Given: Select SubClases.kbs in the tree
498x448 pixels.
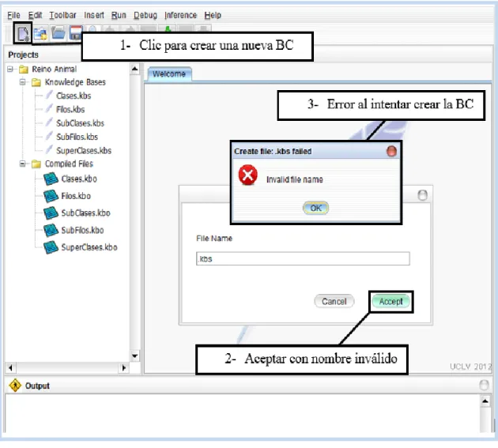Looking at the screenshot, I should pos(80,123).
